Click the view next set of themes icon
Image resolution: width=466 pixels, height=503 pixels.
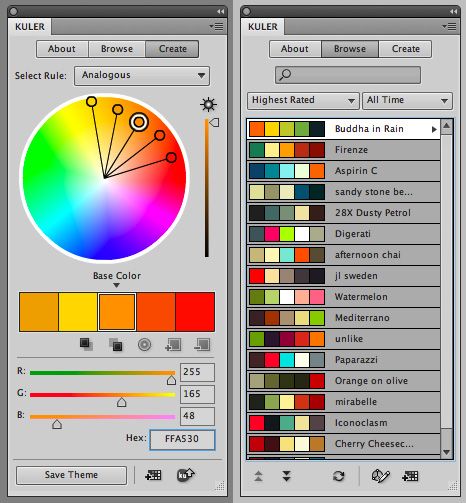pyautogui.click(x=286, y=476)
